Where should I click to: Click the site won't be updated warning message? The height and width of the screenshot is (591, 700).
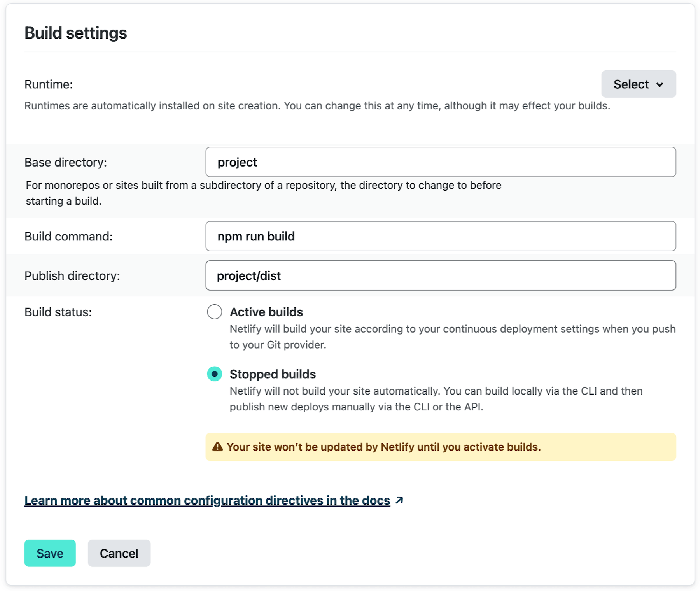coord(383,447)
